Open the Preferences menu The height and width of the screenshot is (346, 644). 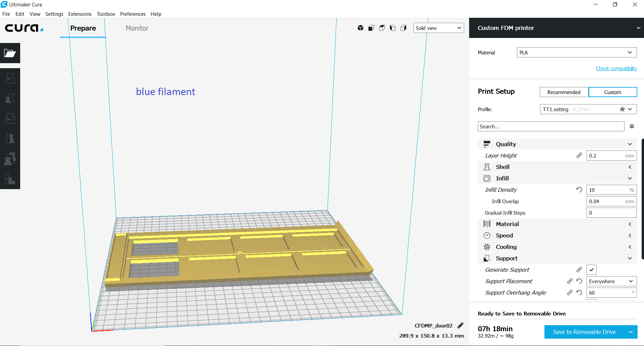click(x=133, y=14)
